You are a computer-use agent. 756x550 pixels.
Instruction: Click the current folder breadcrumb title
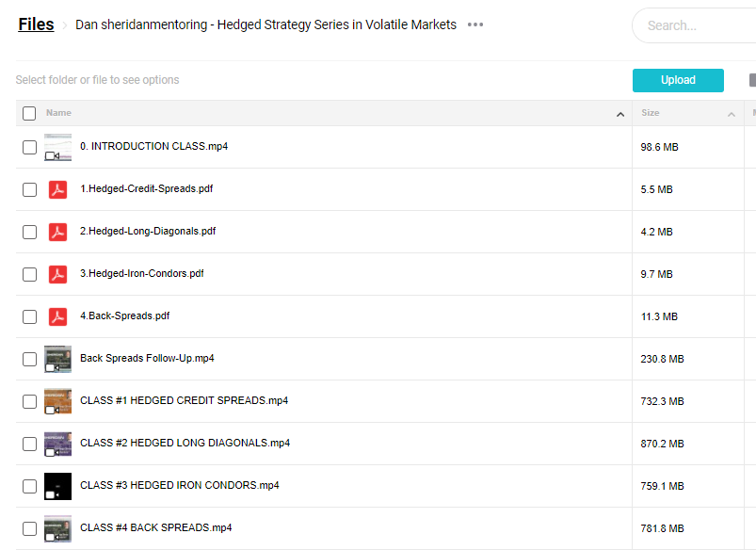point(265,24)
